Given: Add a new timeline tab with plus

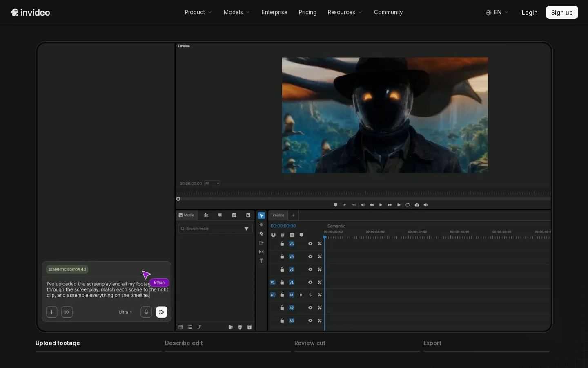Looking at the screenshot, I should 293,215.
